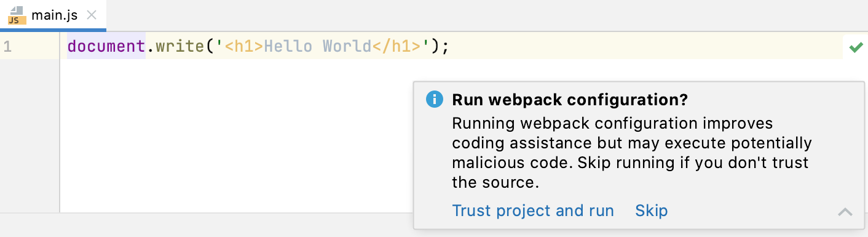Open the green checkmark inspection indicator
The height and width of the screenshot is (237, 868).
856,47
